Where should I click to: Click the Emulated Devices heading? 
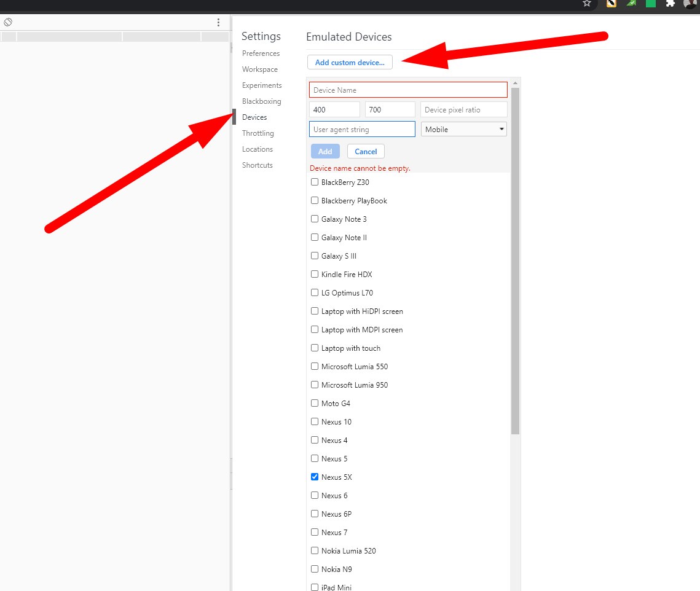point(348,37)
